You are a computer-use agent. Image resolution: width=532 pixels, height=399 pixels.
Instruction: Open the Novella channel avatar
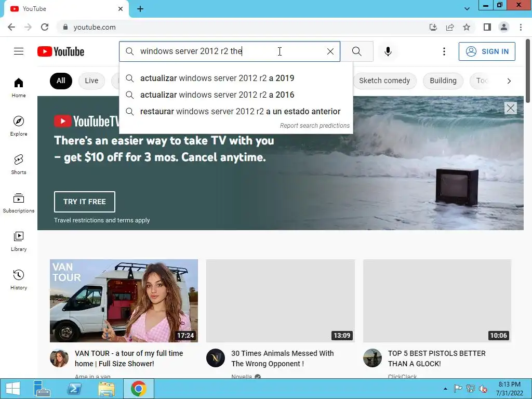[216, 358]
